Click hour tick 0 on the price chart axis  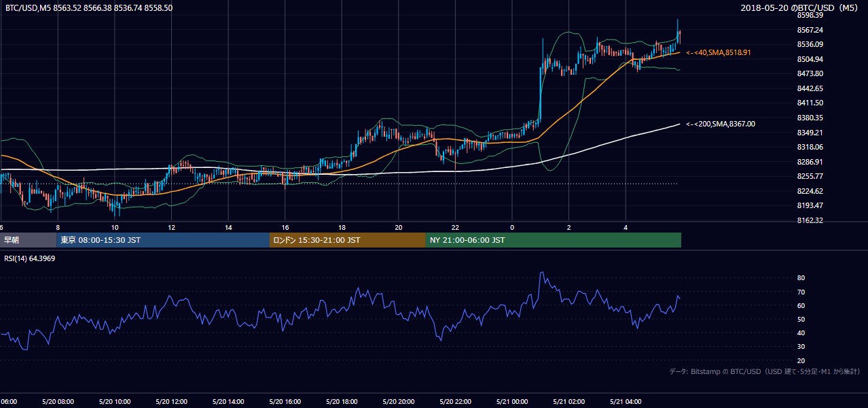(x=511, y=227)
